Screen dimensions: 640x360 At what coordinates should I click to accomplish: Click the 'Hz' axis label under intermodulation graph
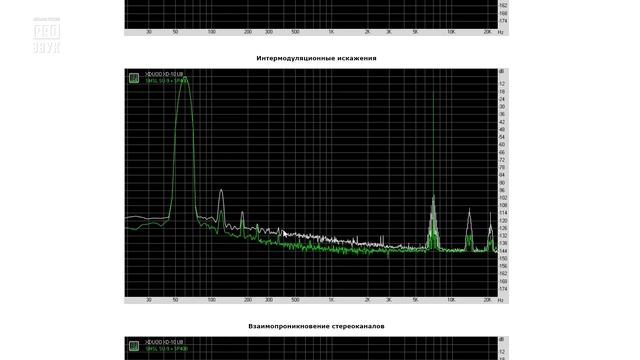(x=501, y=300)
